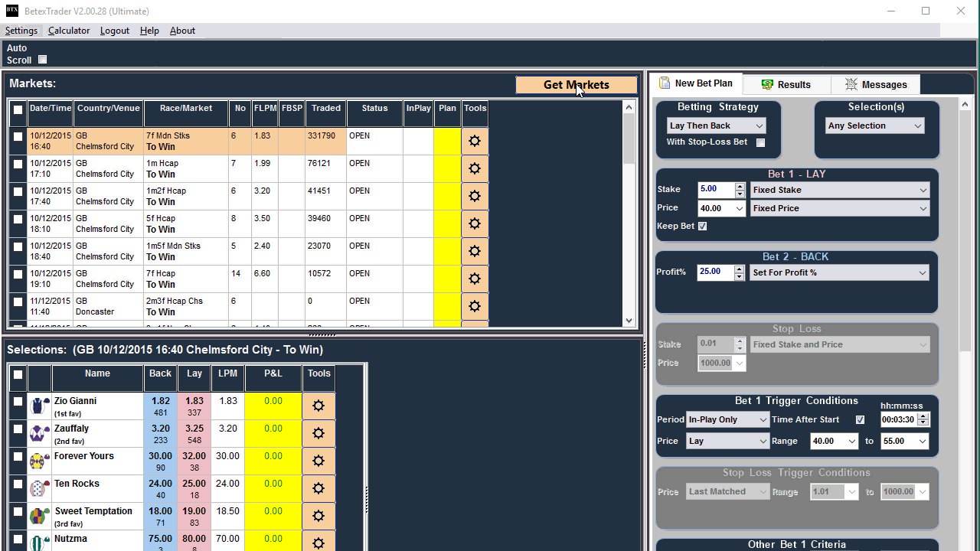Click gear icon for Ten Rocks selection
This screenshot has width=980, height=551.
point(318,488)
